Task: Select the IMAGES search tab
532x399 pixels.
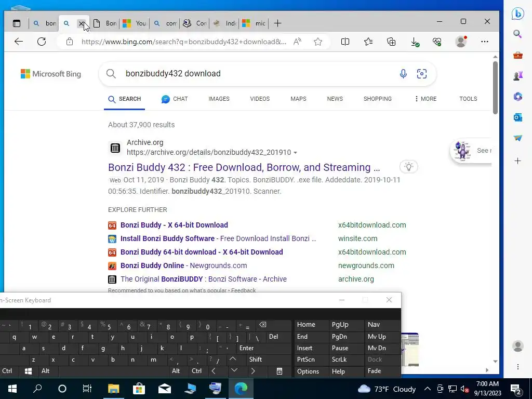Action: pyautogui.click(x=219, y=99)
